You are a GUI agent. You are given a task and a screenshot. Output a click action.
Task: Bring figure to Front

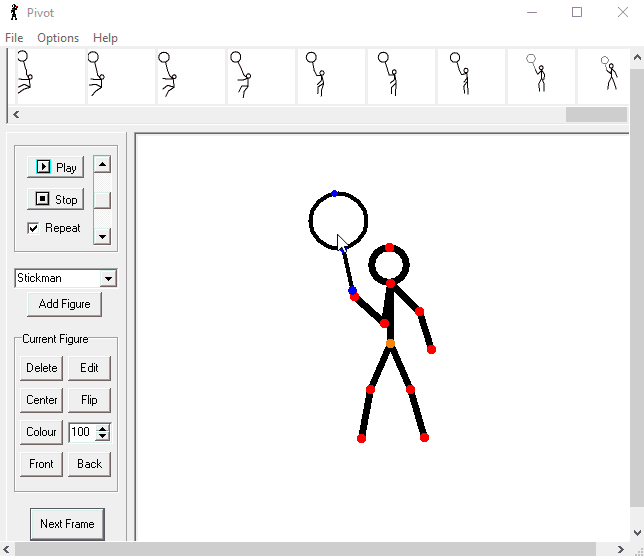41,464
